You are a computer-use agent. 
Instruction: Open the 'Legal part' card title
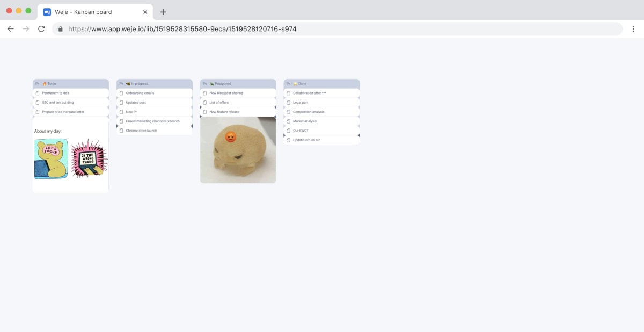click(301, 103)
